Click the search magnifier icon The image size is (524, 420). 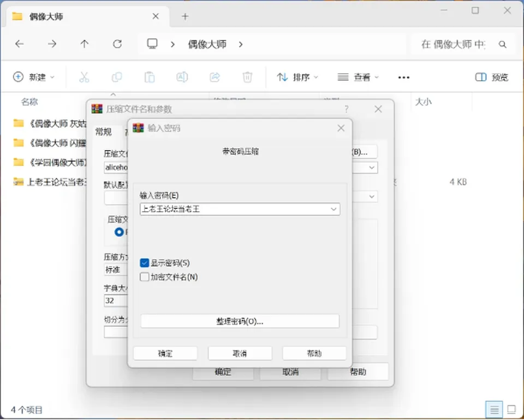pyautogui.click(x=502, y=44)
